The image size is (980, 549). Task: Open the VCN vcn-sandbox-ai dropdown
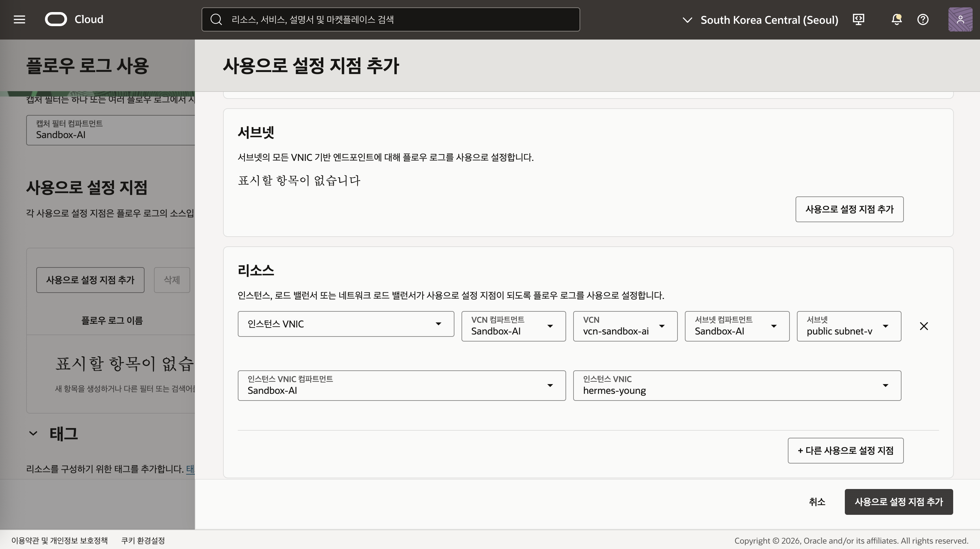pos(625,326)
